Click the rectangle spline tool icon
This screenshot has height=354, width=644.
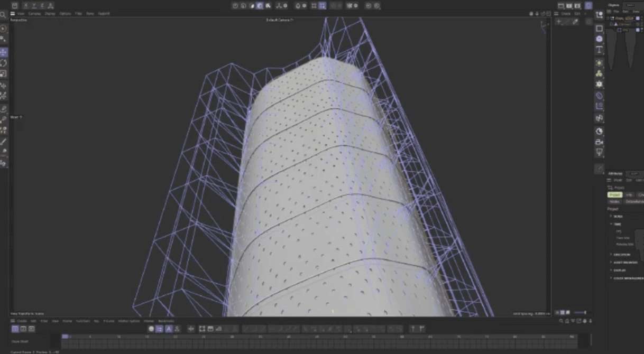[x=599, y=28]
